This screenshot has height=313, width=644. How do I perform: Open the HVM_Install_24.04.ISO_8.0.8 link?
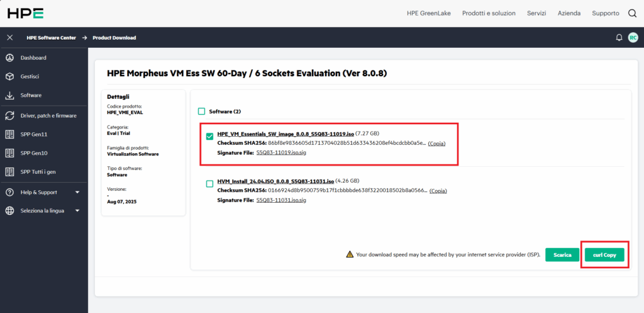tap(275, 181)
